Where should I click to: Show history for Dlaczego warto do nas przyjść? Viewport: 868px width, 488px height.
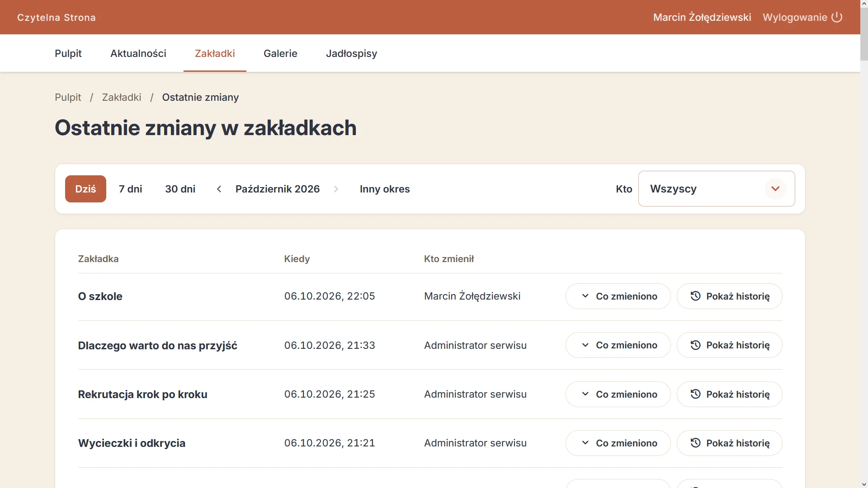coord(729,345)
